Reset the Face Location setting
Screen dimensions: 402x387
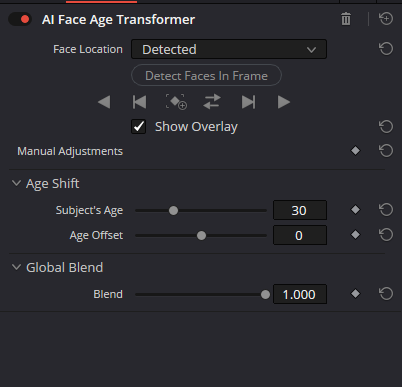click(x=386, y=49)
